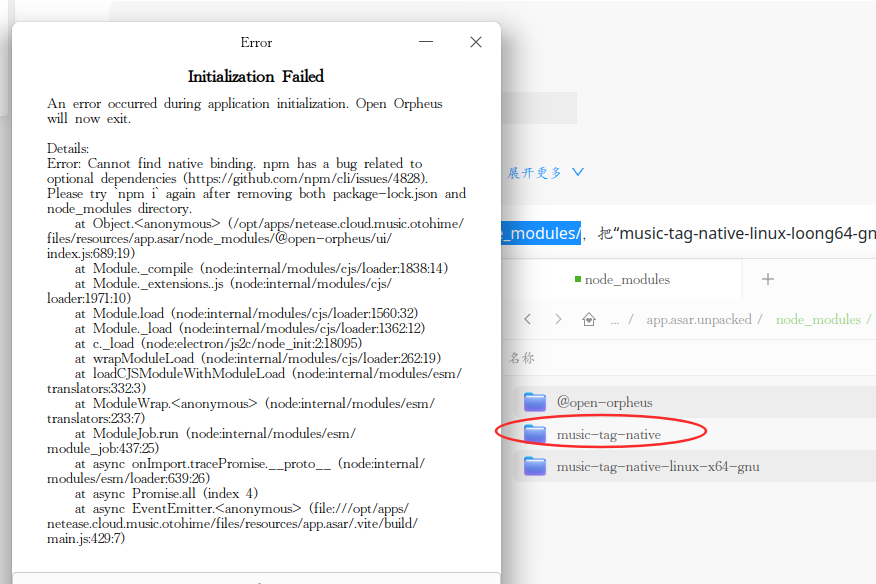Click the Error title of the dialog

tap(256, 42)
